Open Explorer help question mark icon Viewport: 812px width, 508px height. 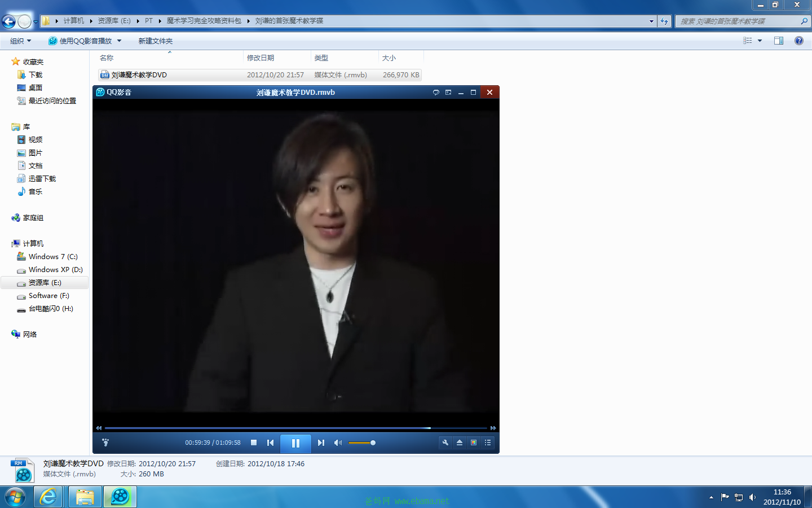[x=799, y=41]
